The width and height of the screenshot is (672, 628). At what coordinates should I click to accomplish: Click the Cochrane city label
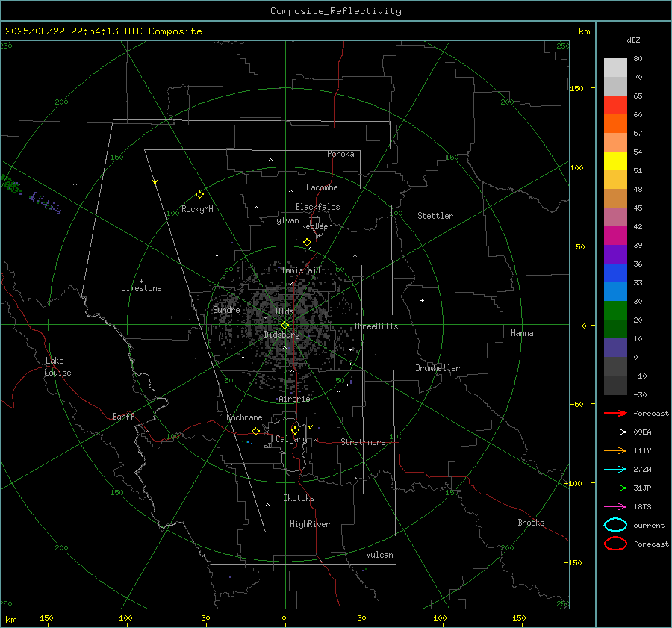click(x=244, y=417)
